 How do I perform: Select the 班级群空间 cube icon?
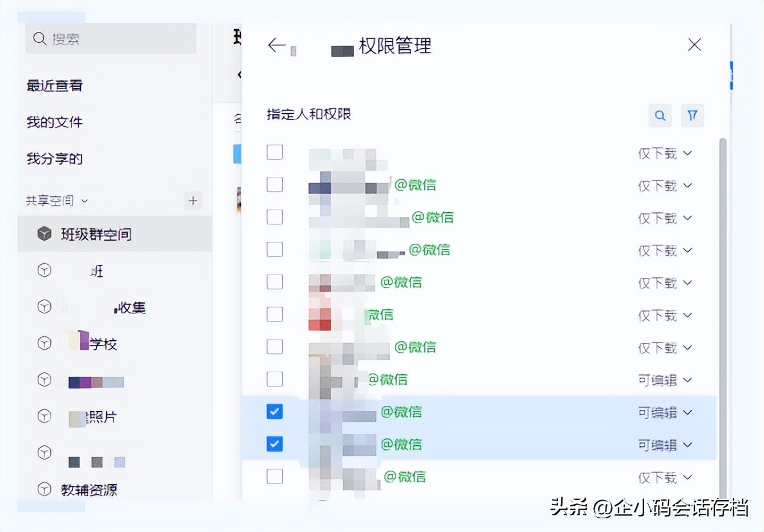(x=44, y=233)
